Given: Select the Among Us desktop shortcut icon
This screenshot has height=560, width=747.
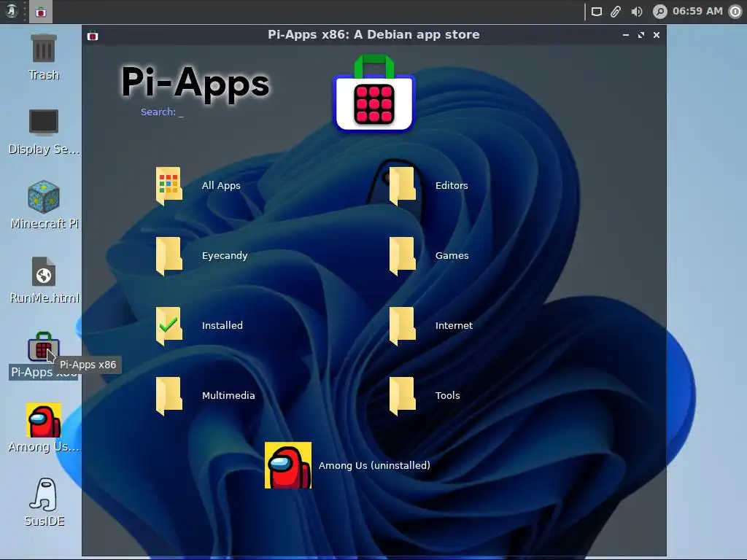Looking at the screenshot, I should (x=44, y=421).
